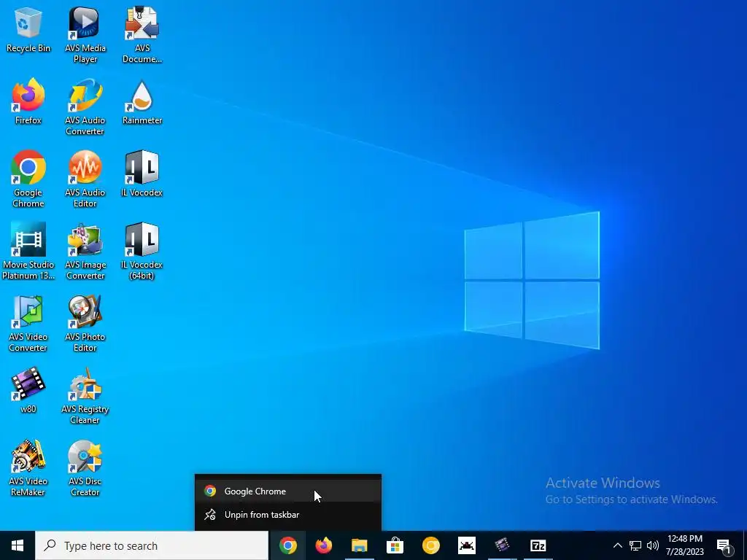This screenshot has height=560, width=747.
Task: Select the IL Vocodex (64bit) shortcut
Action: point(142,252)
